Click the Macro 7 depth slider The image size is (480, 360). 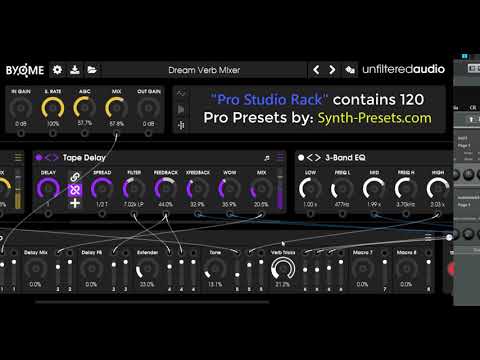pos(385,272)
